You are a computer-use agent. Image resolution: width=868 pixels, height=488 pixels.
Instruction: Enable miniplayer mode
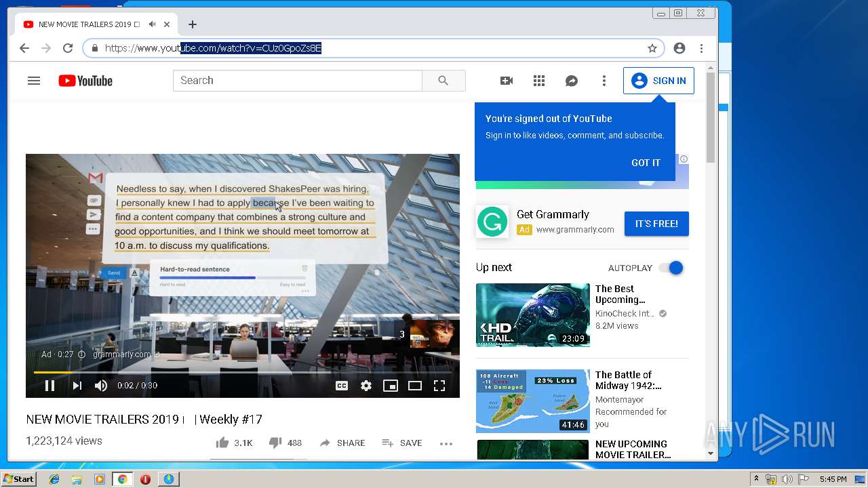(x=391, y=386)
